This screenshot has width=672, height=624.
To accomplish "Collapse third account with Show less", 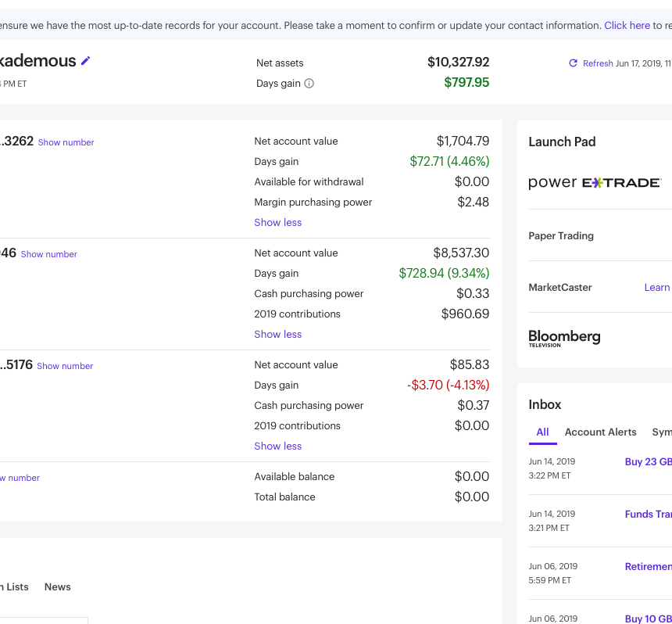I will [x=277, y=446].
